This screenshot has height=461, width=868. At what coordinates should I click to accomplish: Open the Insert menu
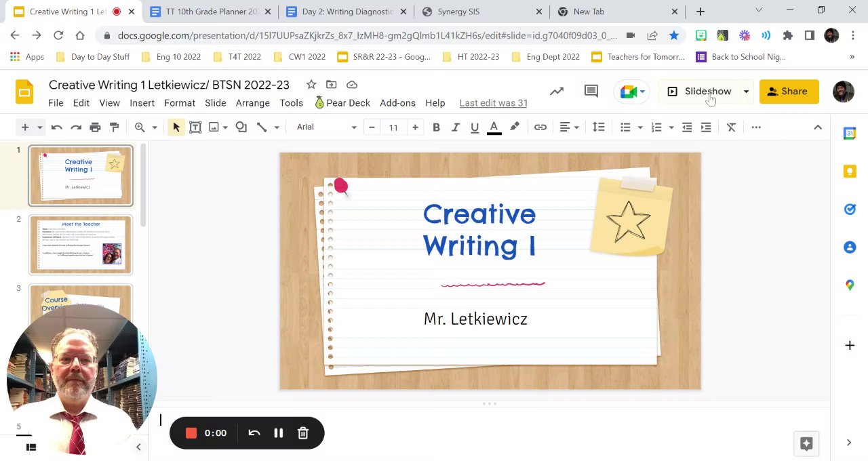pyautogui.click(x=142, y=103)
